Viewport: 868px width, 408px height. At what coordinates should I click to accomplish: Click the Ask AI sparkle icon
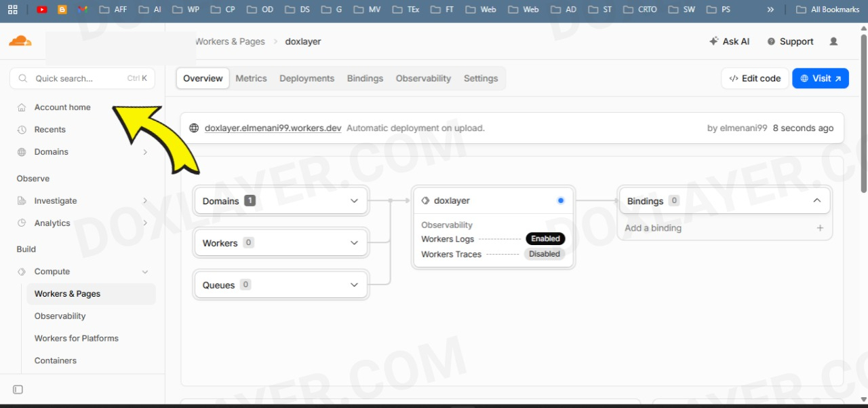(713, 41)
